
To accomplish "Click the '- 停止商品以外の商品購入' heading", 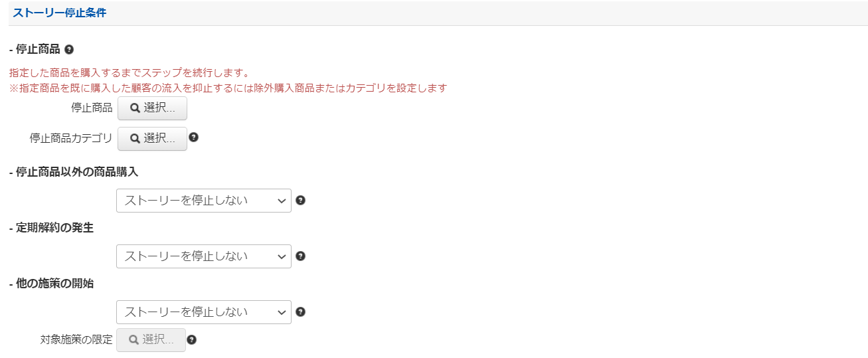I will coord(73,172).
